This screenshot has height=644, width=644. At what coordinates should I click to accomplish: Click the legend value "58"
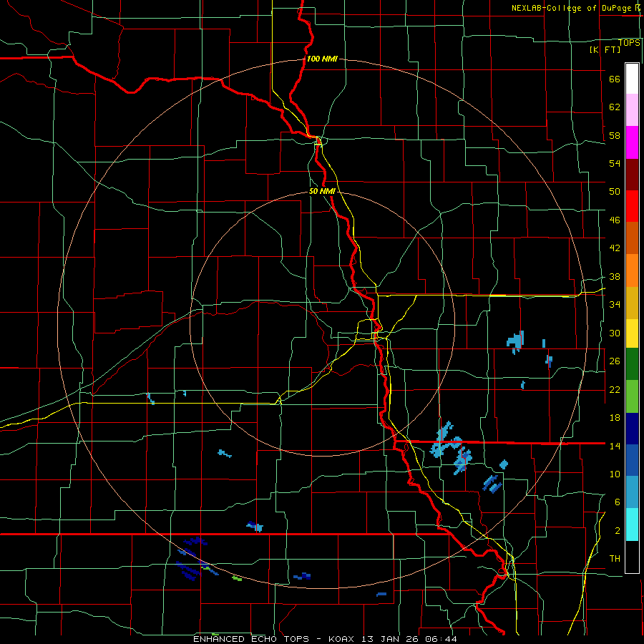[615, 135]
